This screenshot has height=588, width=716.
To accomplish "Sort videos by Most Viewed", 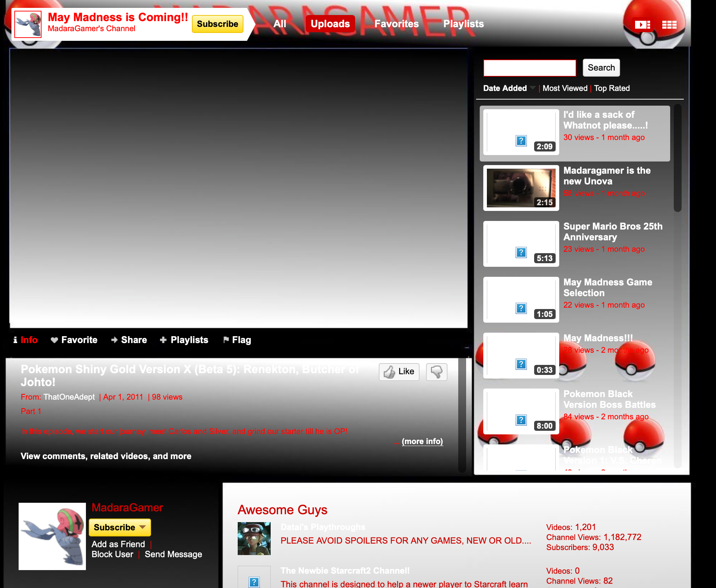I will (x=565, y=88).
